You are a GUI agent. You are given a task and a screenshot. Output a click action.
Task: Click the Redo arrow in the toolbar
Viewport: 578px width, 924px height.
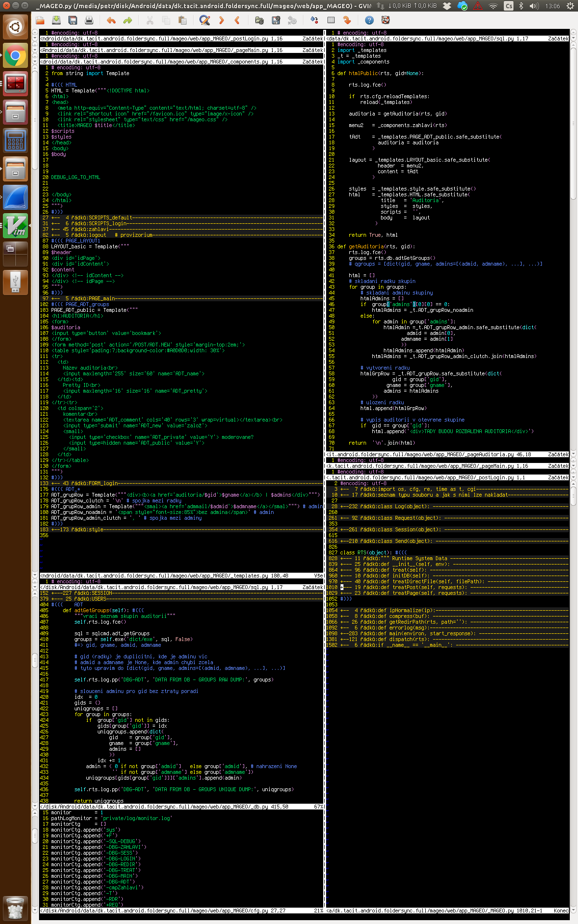click(128, 20)
